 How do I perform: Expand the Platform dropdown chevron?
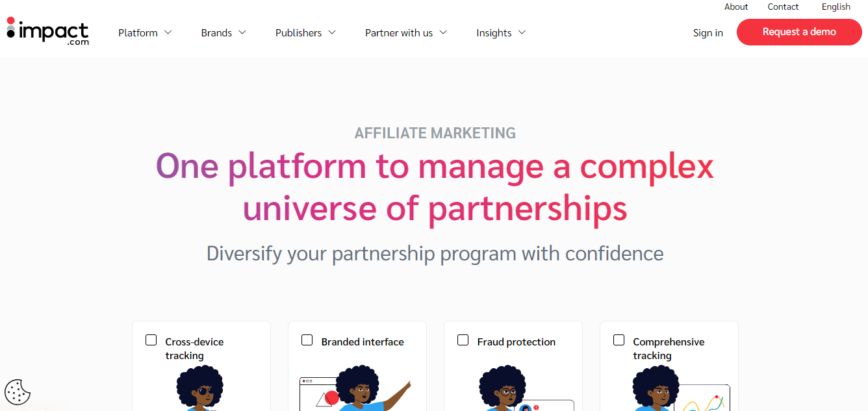pyautogui.click(x=168, y=32)
